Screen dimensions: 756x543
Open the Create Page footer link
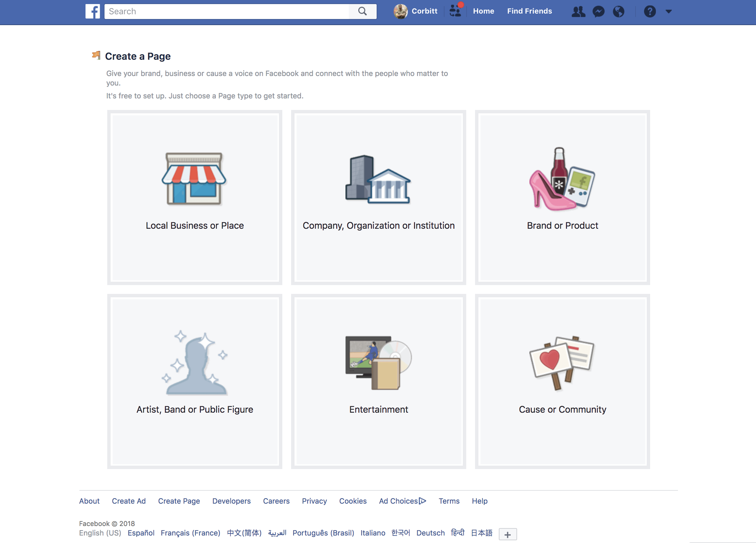179,501
